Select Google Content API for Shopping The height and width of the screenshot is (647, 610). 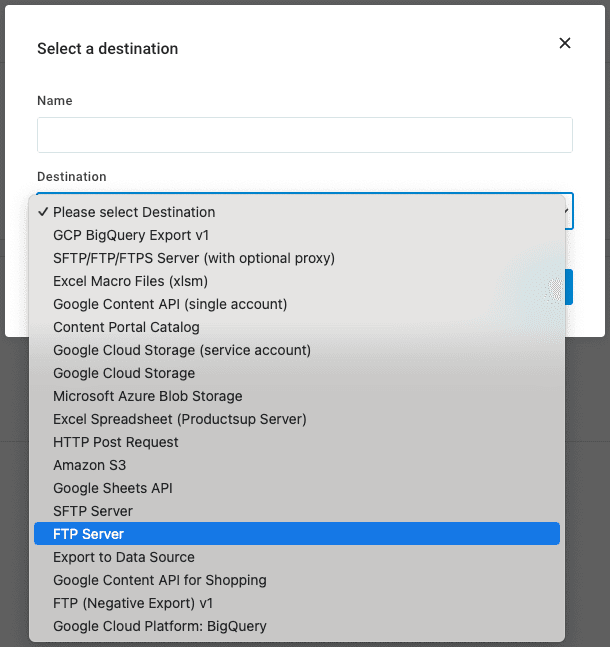(160, 580)
